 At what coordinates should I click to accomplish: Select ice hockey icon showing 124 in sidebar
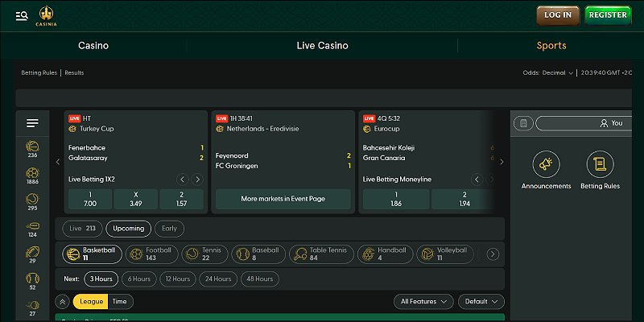[x=32, y=229]
